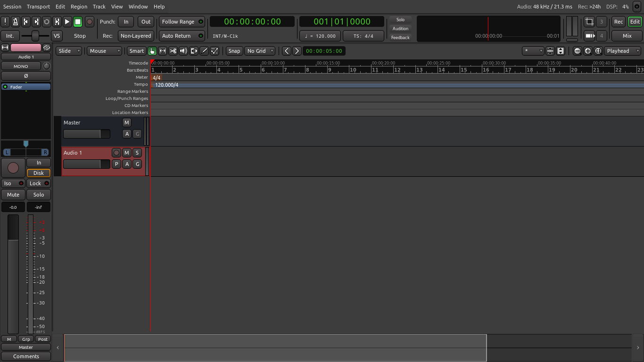Viewport: 644px width, 362px height.
Task: Toggle Smart mode
Action: [x=136, y=51]
